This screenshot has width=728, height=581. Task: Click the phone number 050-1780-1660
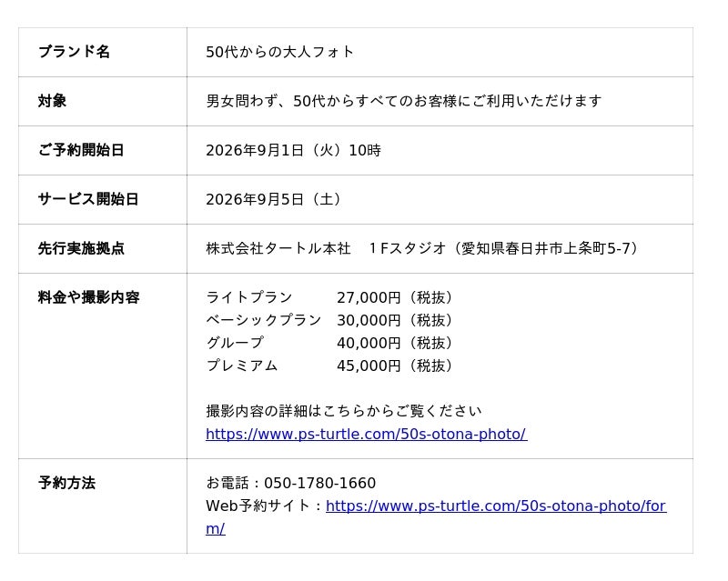[x=320, y=483]
